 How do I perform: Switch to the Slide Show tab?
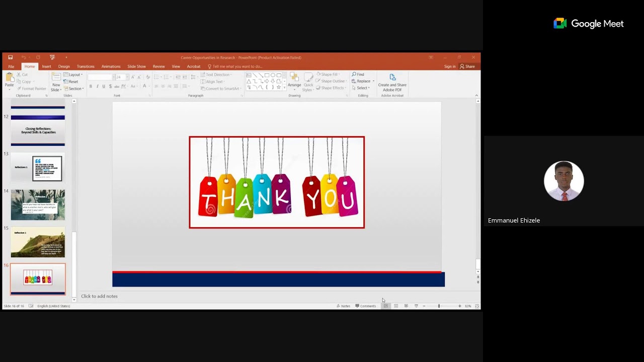(x=136, y=66)
